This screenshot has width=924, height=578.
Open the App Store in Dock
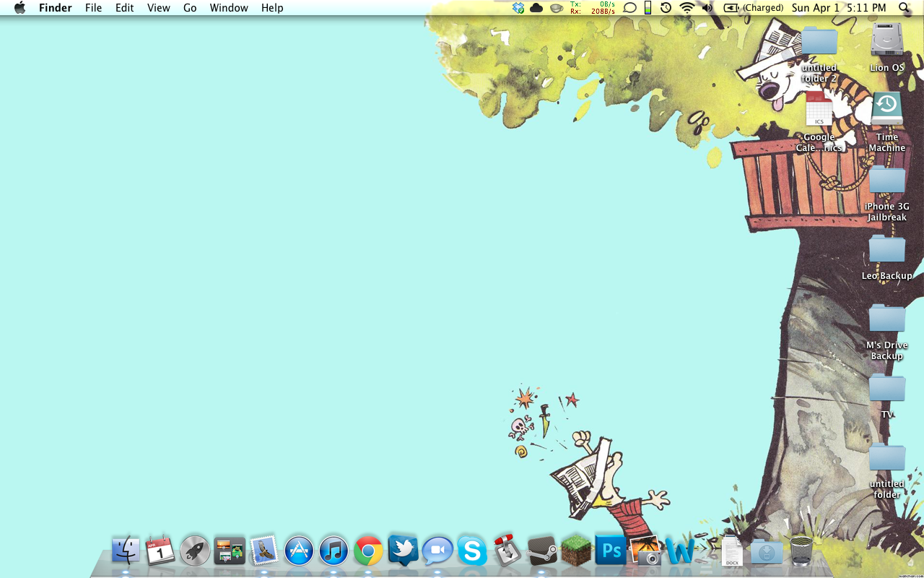(x=299, y=551)
